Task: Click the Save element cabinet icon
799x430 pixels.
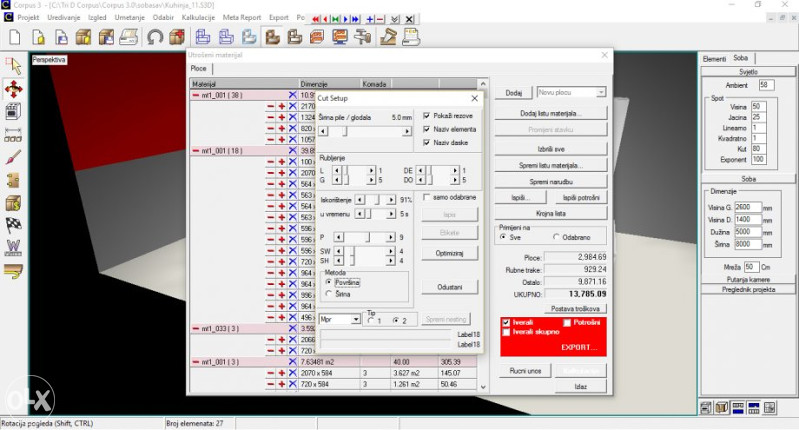Action: (106, 37)
